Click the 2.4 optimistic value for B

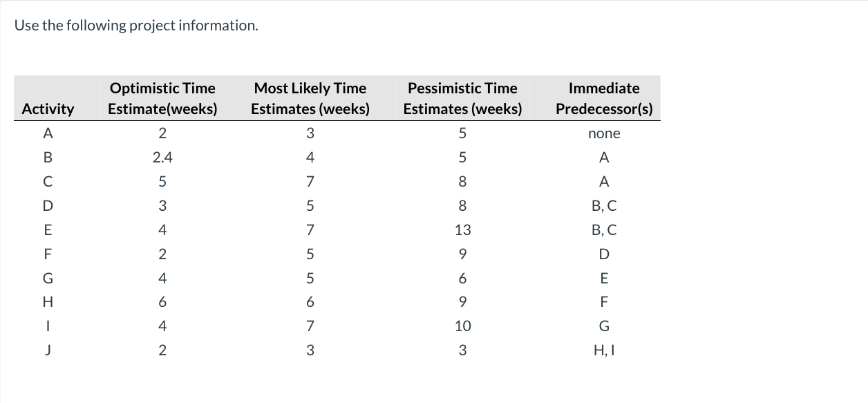point(162,158)
